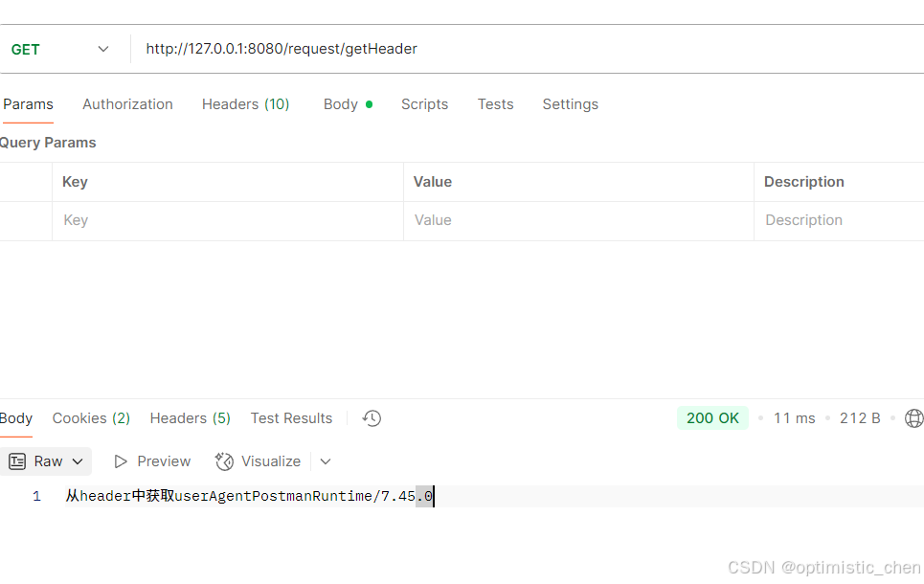924x584 pixels.
Task: Click the Preview button
Action: [x=152, y=461]
